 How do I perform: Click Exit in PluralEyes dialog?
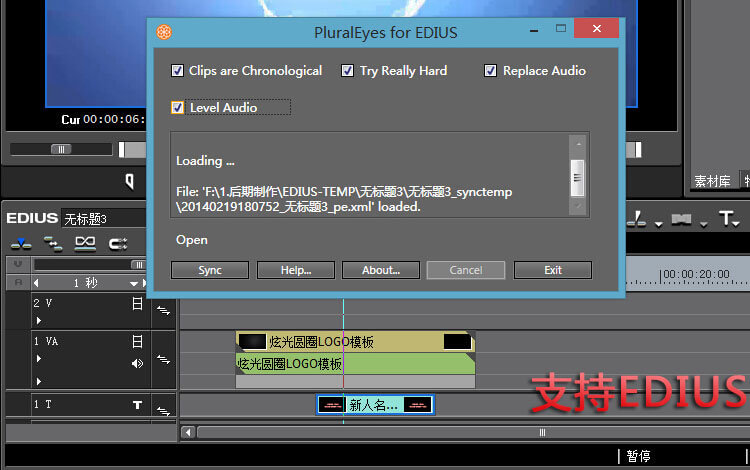pyautogui.click(x=553, y=270)
